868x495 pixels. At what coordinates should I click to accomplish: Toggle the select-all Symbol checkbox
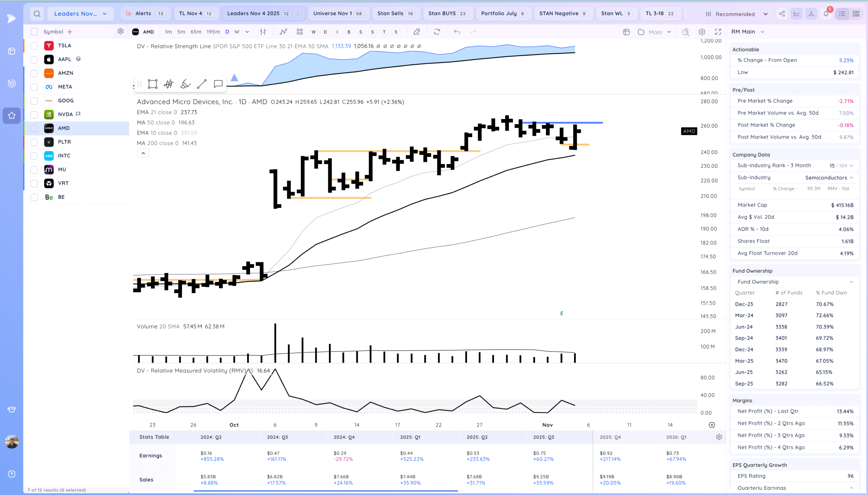click(x=34, y=32)
